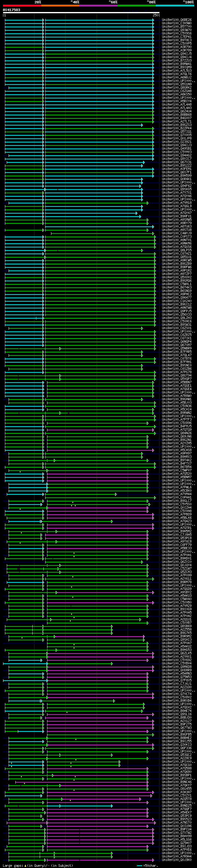
Task: Click the red ~20% identity legend segment
Action: (22, 6)
